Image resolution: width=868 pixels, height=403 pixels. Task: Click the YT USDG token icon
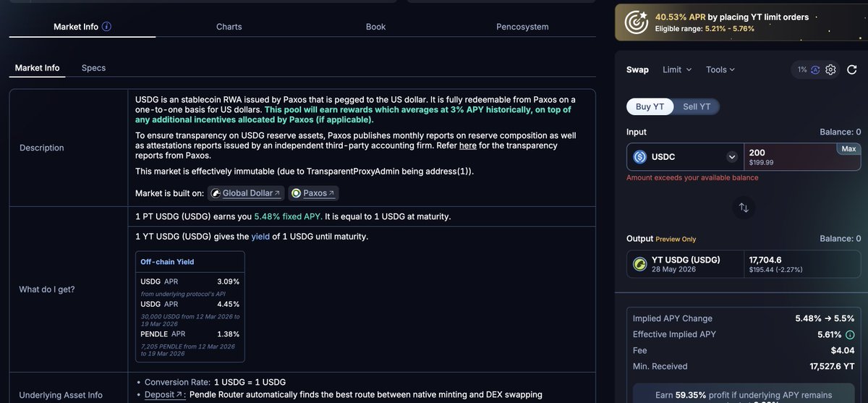640,264
